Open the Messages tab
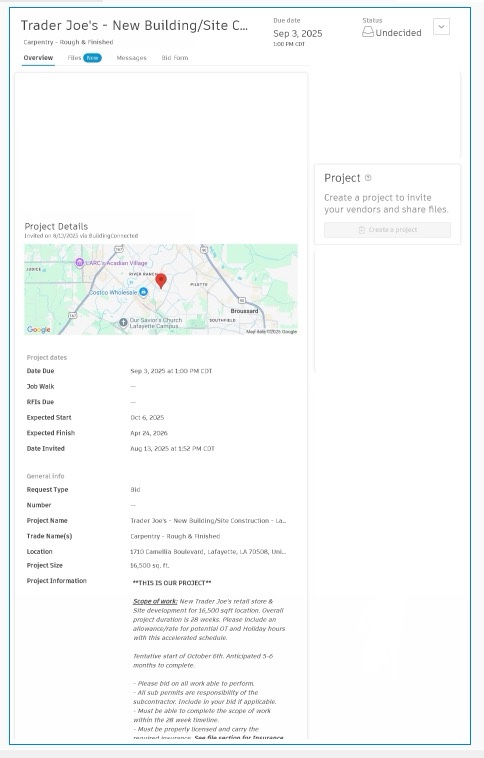Screen dimensions: 484x758 pos(132,58)
